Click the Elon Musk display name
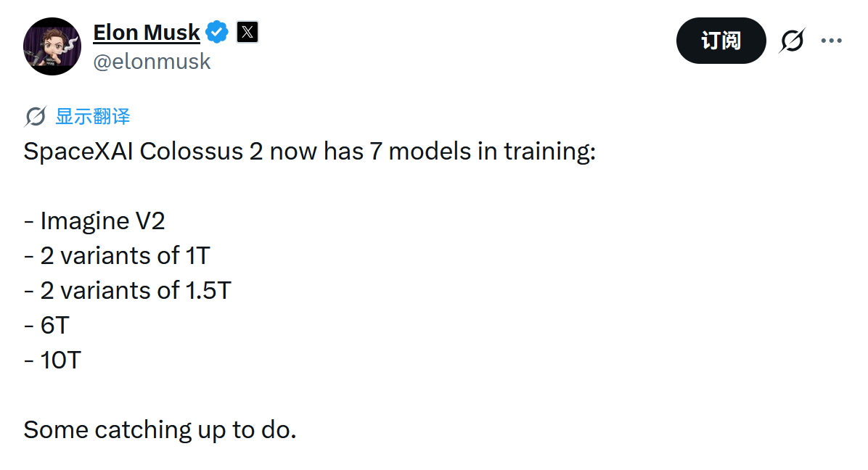868x470 pixels. coord(146,33)
